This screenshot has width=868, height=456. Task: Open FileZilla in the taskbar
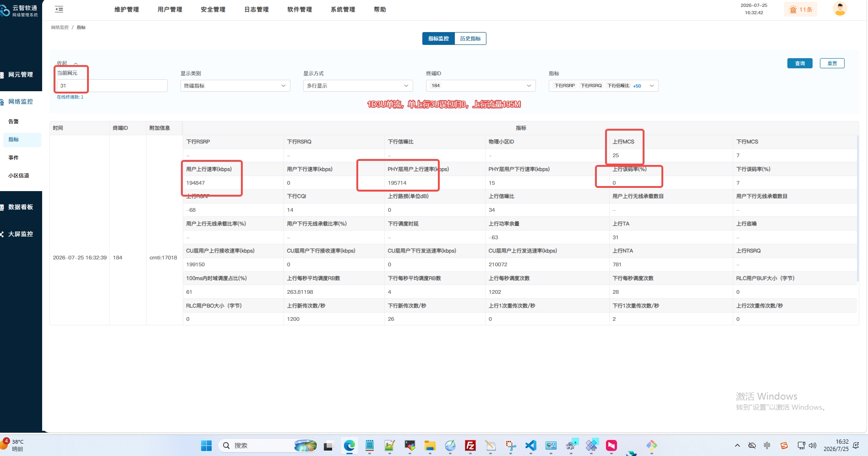pyautogui.click(x=470, y=445)
